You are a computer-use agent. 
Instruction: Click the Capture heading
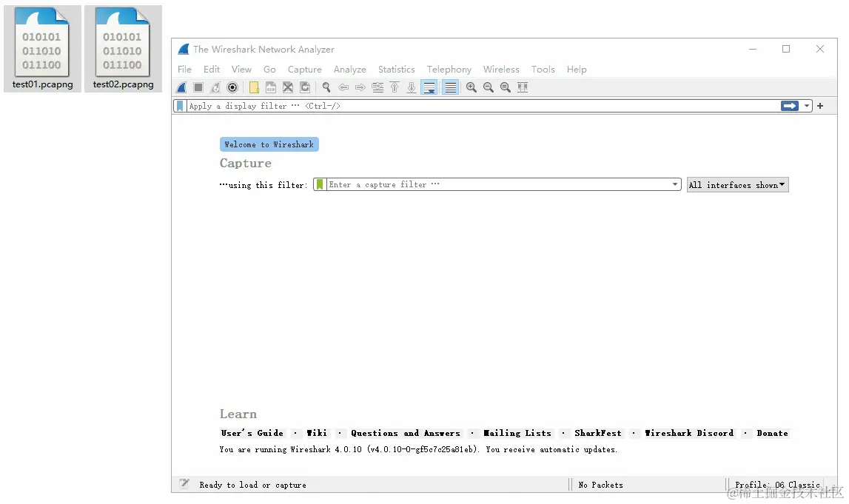click(x=245, y=163)
